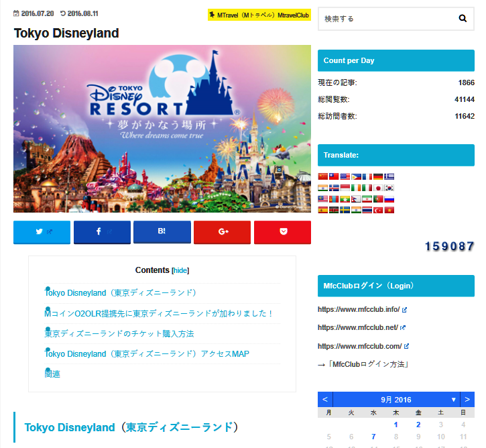Translate page using China flag

pyautogui.click(x=323, y=176)
